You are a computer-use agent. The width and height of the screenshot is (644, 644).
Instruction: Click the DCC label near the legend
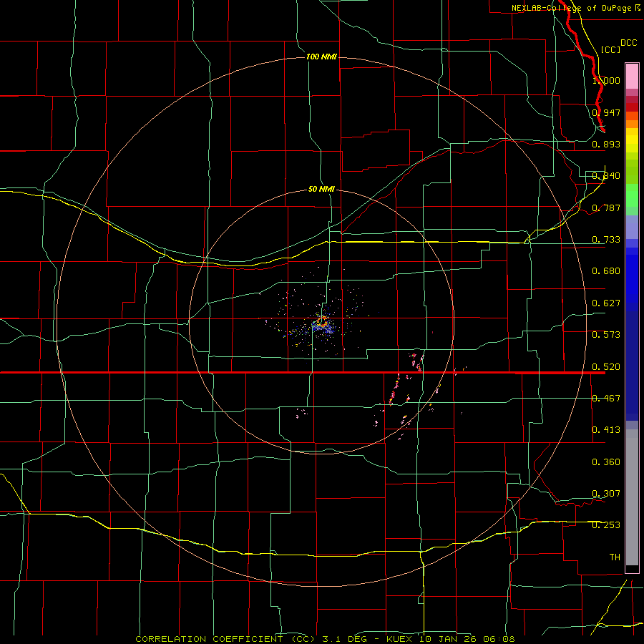629,43
